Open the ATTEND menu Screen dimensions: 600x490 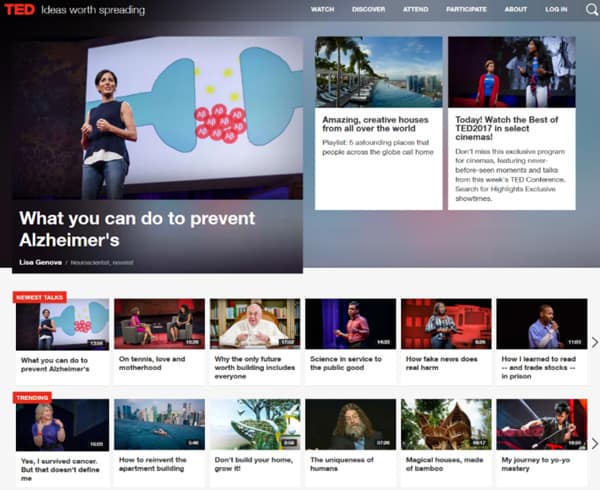(x=416, y=9)
